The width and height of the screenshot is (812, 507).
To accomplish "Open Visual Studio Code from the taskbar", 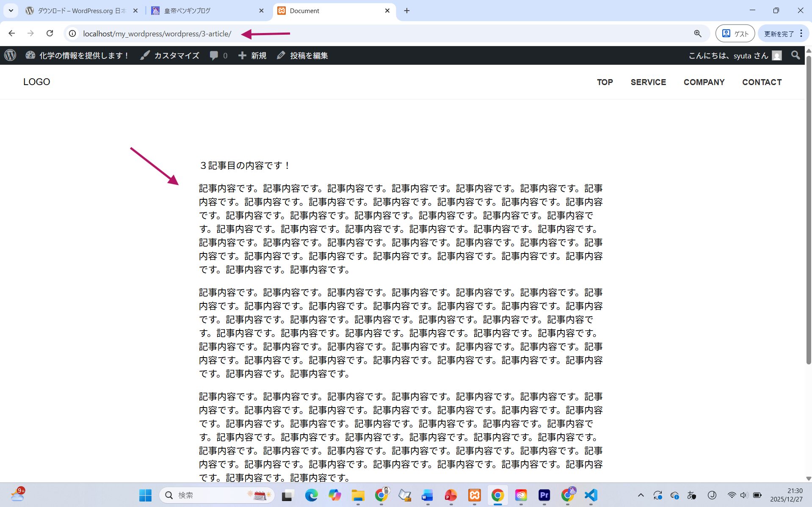I will [591, 495].
